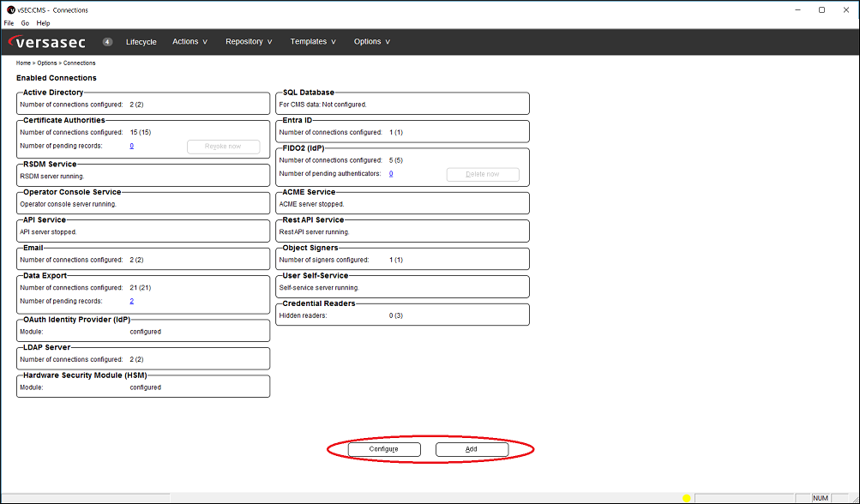Select the Data Export connection box

pyautogui.click(x=143, y=293)
